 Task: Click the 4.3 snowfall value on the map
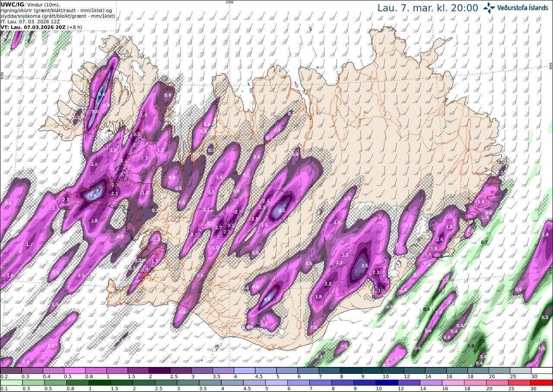282,211
